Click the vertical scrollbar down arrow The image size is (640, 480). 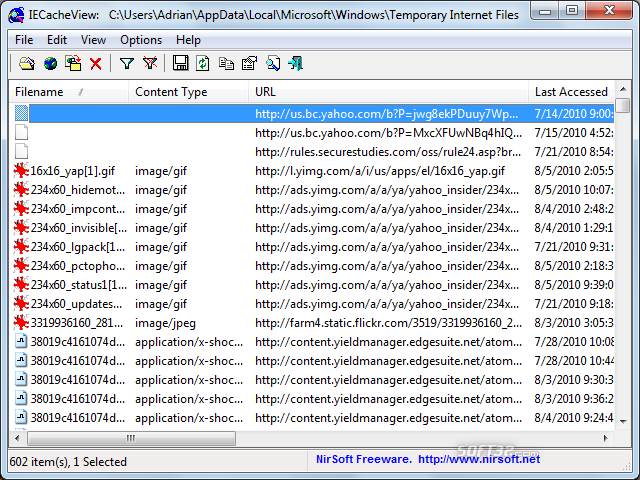[x=623, y=421]
